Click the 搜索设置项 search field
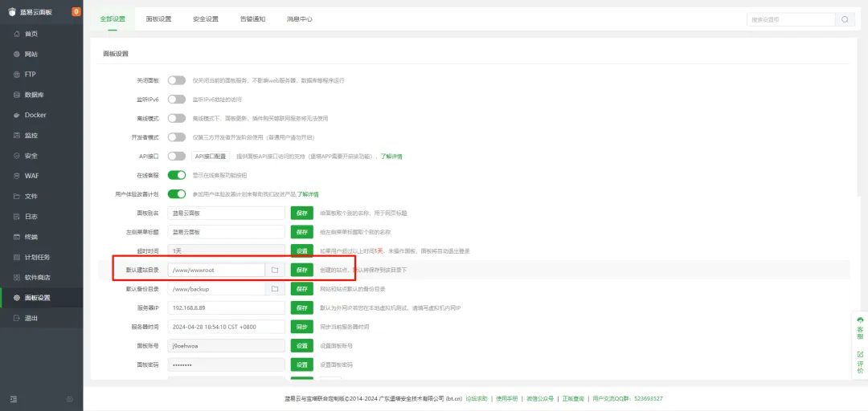The image size is (868, 411). [x=791, y=19]
